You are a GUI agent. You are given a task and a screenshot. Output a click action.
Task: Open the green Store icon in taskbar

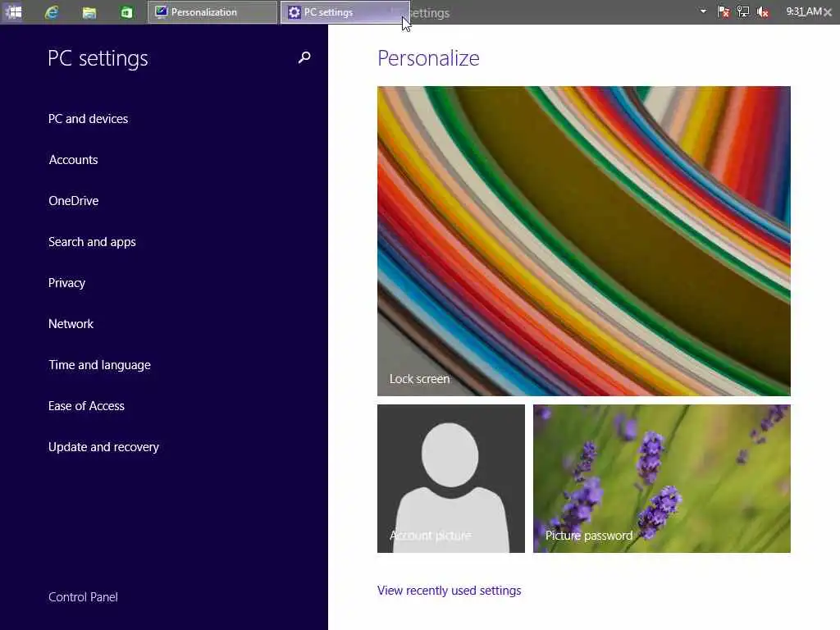pos(126,12)
